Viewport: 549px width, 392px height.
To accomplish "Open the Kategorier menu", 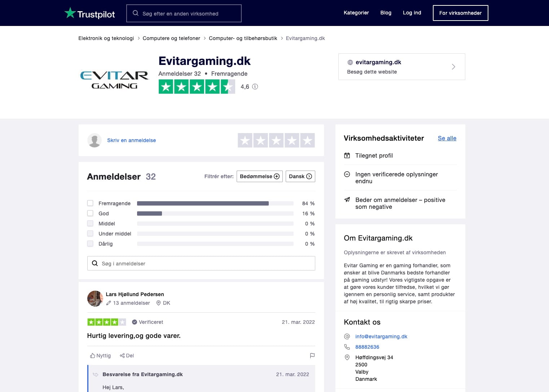I will (x=356, y=13).
